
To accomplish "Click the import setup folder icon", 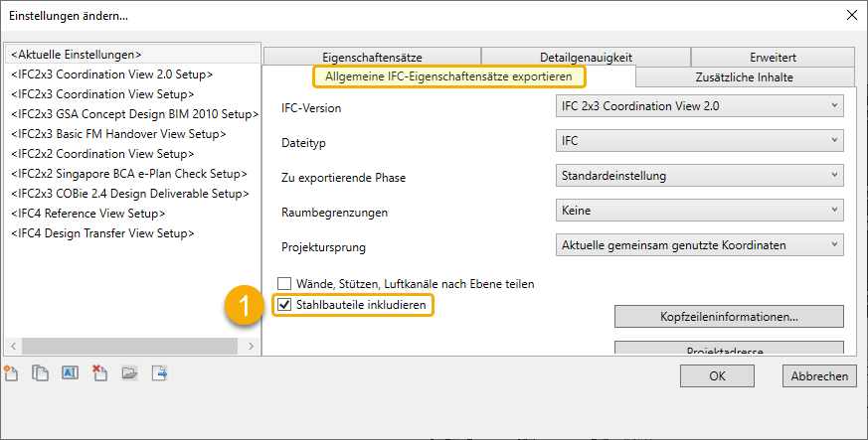I will (x=129, y=373).
